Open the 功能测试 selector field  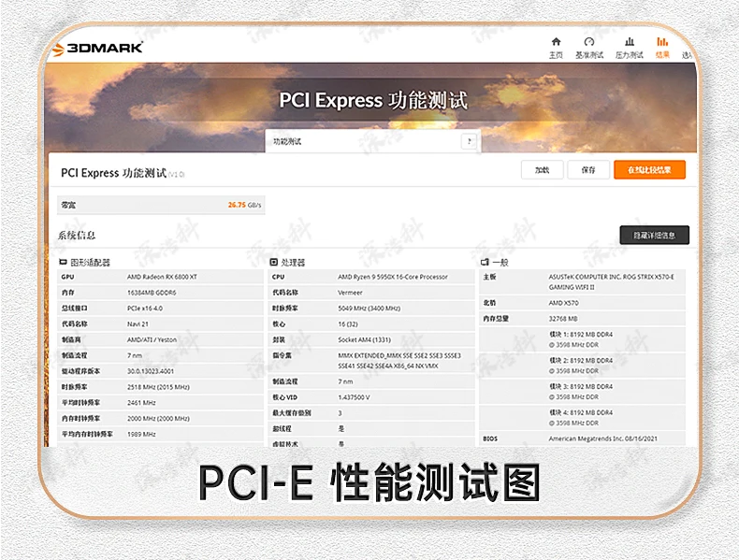pyautogui.click(x=365, y=142)
